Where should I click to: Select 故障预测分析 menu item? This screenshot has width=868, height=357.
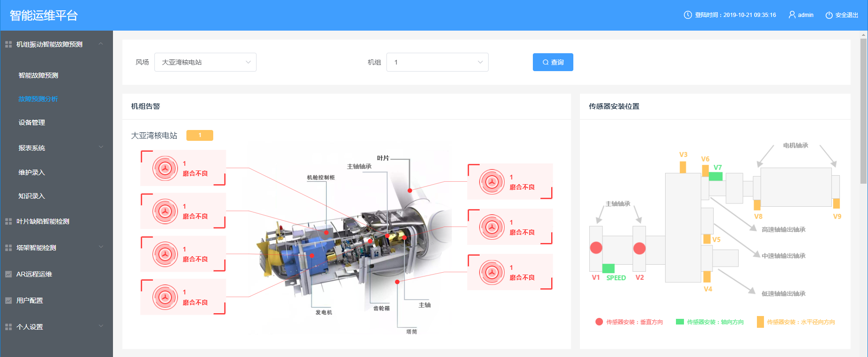(x=38, y=99)
